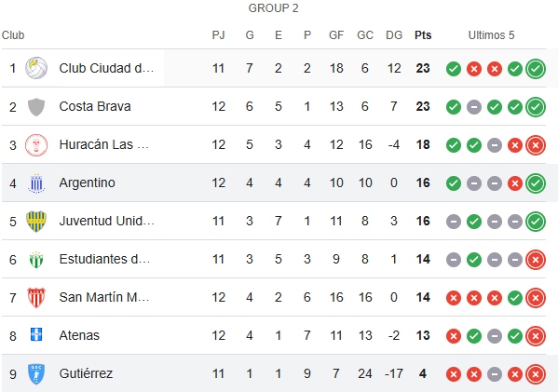Click the Argentino blue striped crest
This screenshot has height=392, width=558.
coord(36,183)
